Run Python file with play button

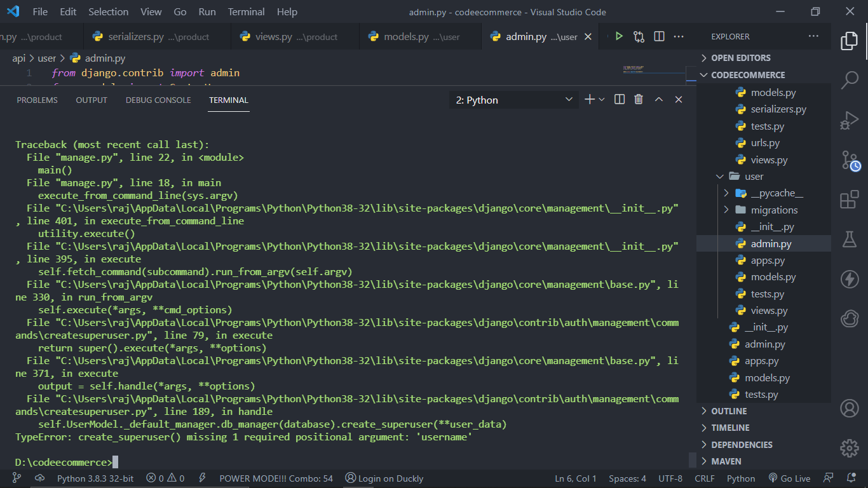pyautogui.click(x=619, y=36)
